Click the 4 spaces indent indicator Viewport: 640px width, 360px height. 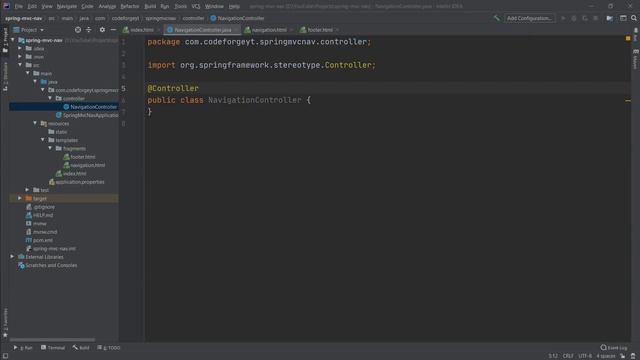(606, 356)
